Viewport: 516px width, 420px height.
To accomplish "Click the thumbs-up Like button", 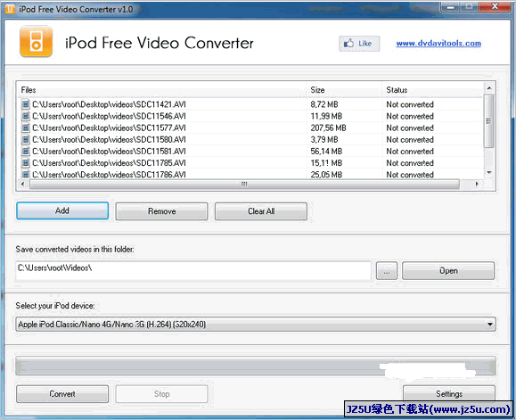I will [x=359, y=44].
